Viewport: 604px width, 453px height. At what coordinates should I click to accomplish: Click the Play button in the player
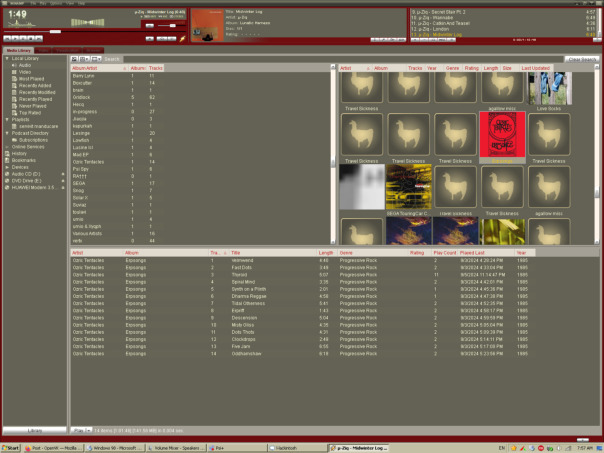15,39
